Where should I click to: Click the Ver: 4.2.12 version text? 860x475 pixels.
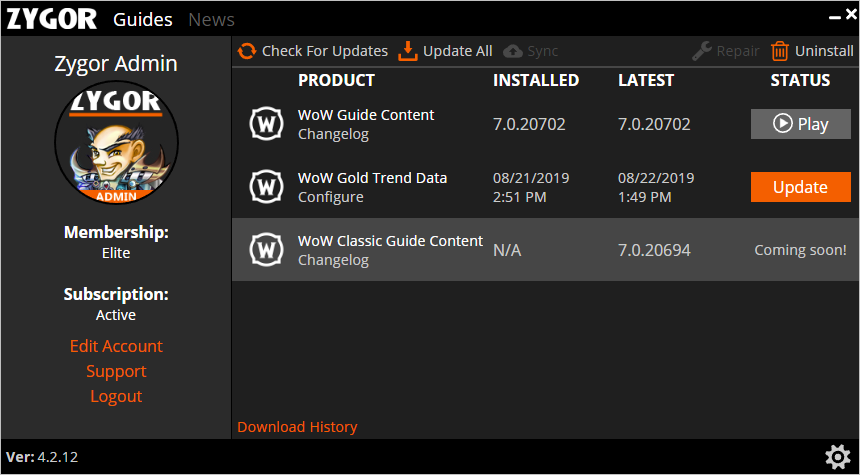[x=42, y=456]
